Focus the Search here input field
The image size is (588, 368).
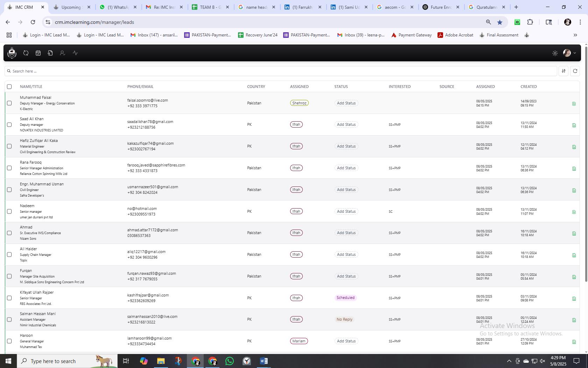coord(281,71)
